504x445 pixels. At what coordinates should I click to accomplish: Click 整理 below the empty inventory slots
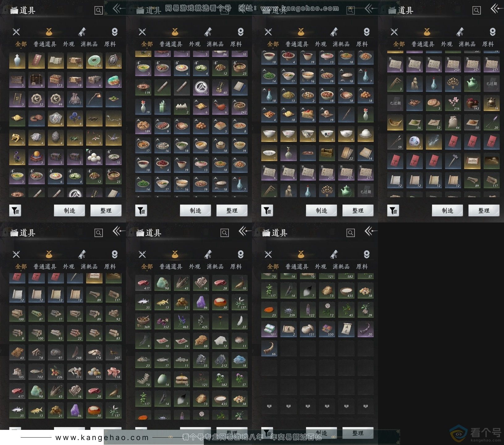(x=358, y=433)
